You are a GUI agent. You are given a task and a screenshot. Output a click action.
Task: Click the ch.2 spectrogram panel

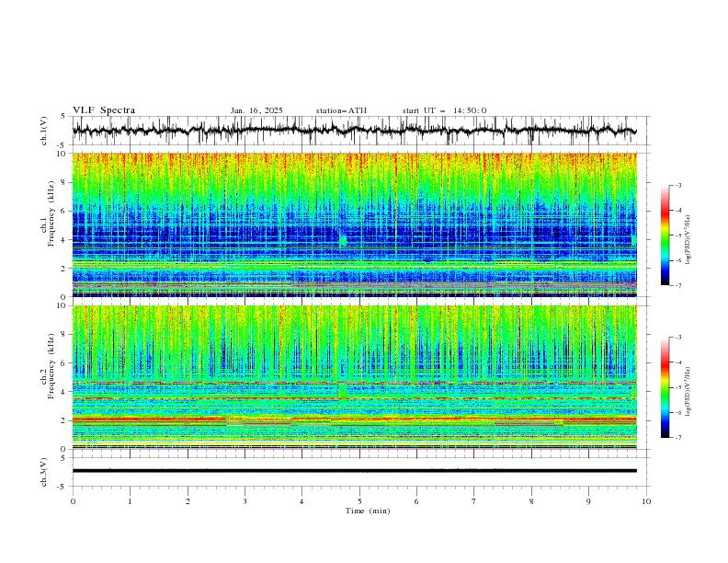point(354,377)
